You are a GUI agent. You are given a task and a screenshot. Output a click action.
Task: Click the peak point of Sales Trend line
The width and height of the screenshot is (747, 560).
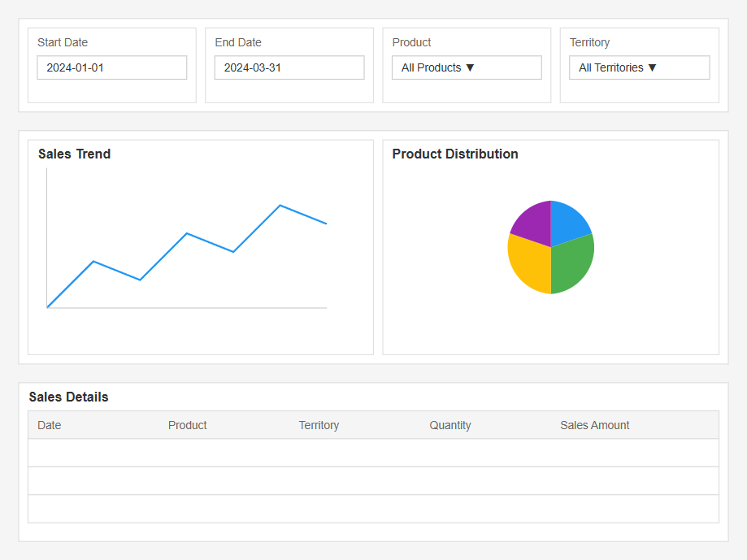click(x=280, y=206)
